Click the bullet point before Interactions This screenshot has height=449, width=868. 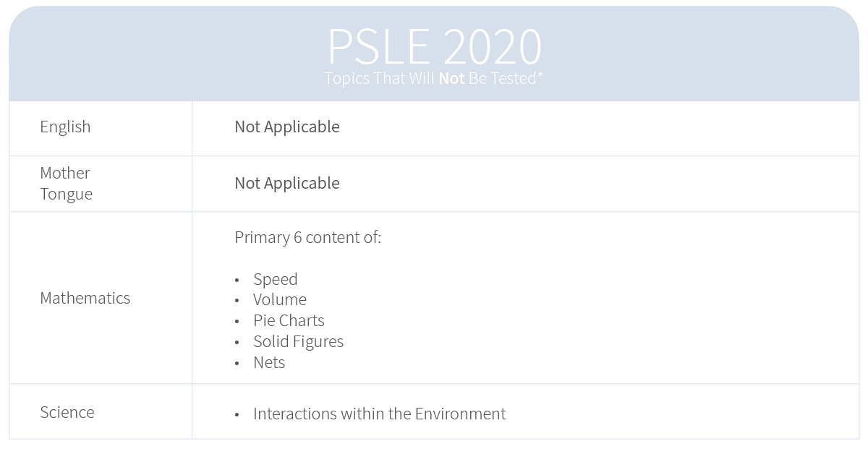pos(237,415)
